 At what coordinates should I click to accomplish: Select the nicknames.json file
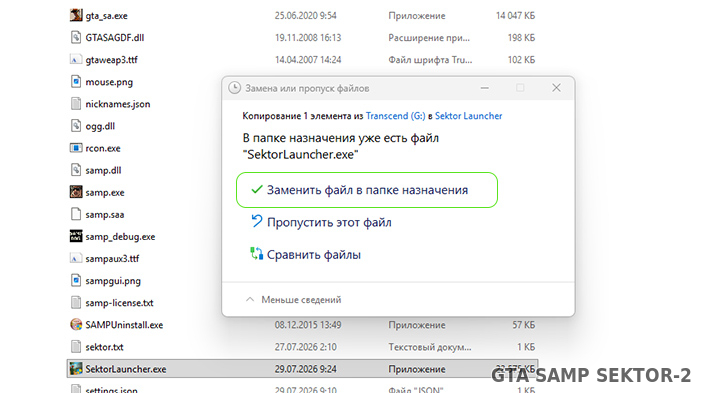(x=118, y=104)
